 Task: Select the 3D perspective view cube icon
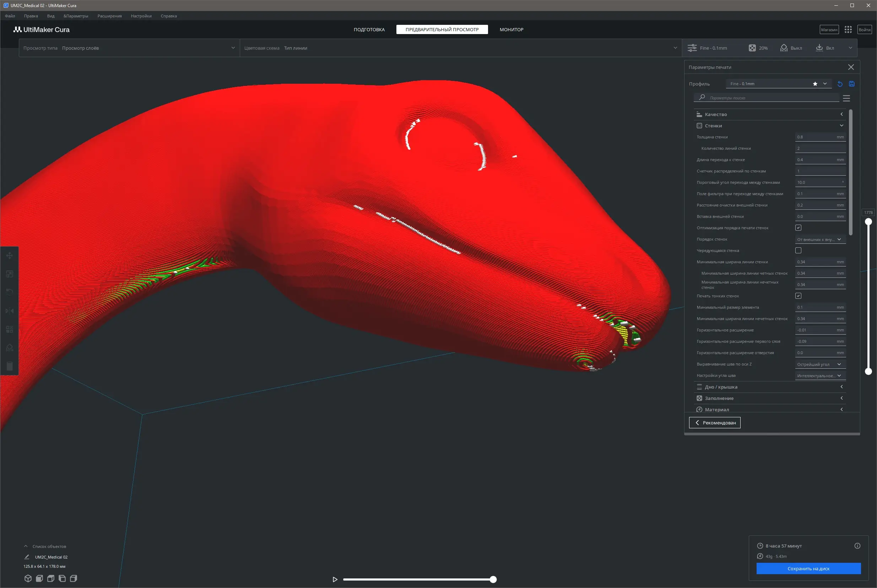(28, 578)
